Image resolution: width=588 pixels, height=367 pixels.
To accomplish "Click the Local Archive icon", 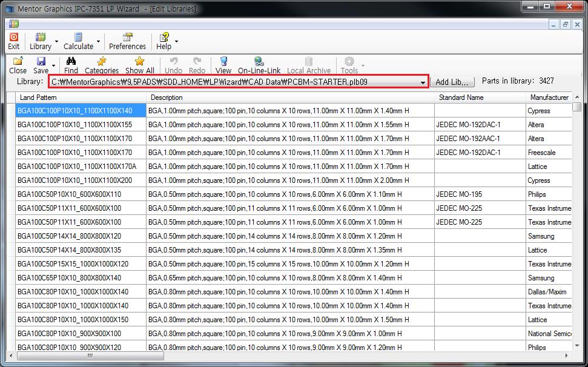I will 309,61.
